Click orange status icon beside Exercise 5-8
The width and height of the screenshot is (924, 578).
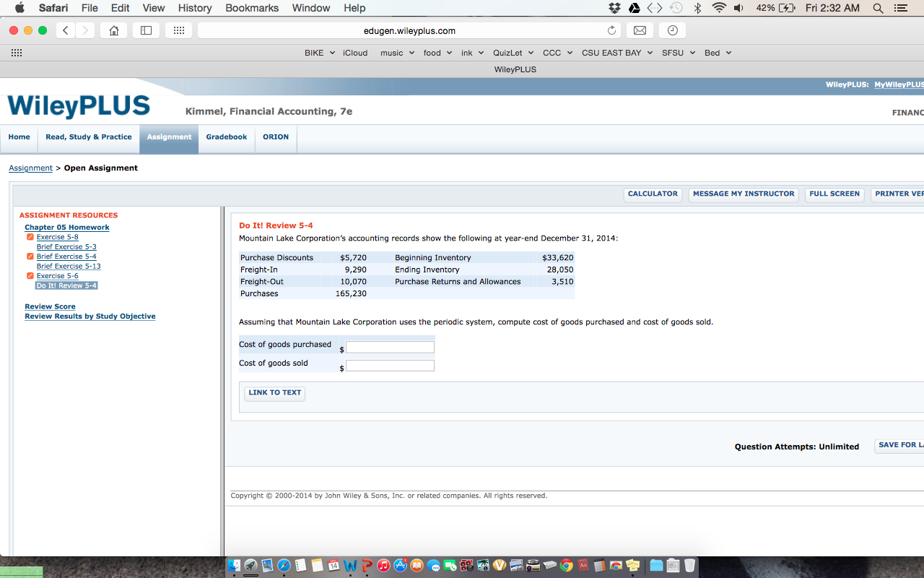[30, 237]
